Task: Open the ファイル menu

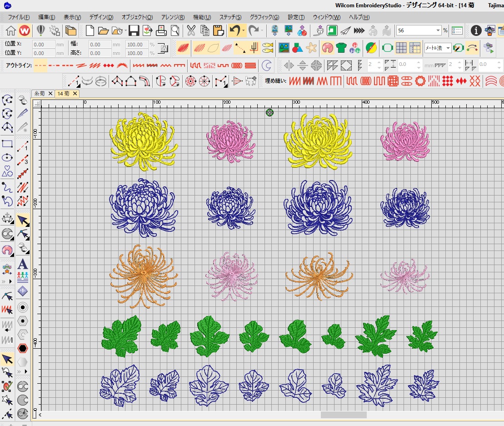Action: pyautogui.click(x=19, y=17)
